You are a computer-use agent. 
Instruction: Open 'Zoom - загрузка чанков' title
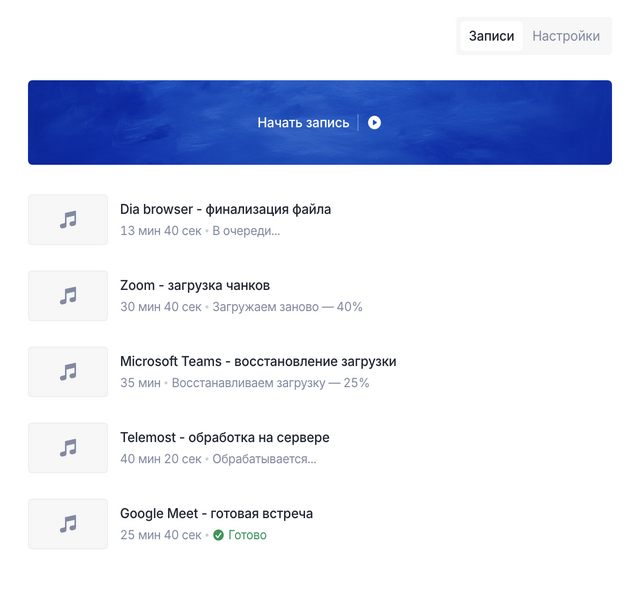(195, 285)
